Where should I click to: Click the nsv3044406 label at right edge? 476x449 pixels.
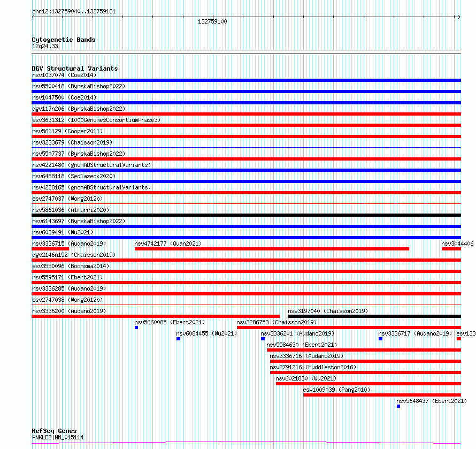[457, 243]
